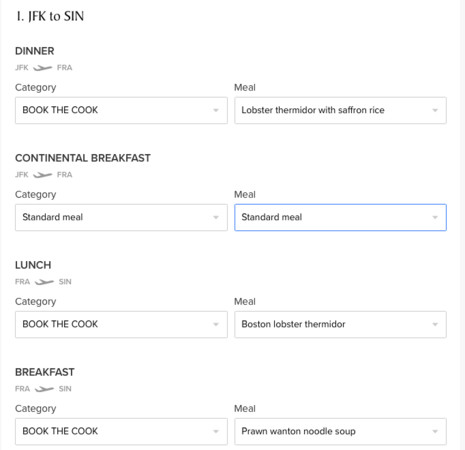465x450 pixels.
Task: Open Continental Breakfast category Standard meal dropdown
Action: click(x=121, y=217)
